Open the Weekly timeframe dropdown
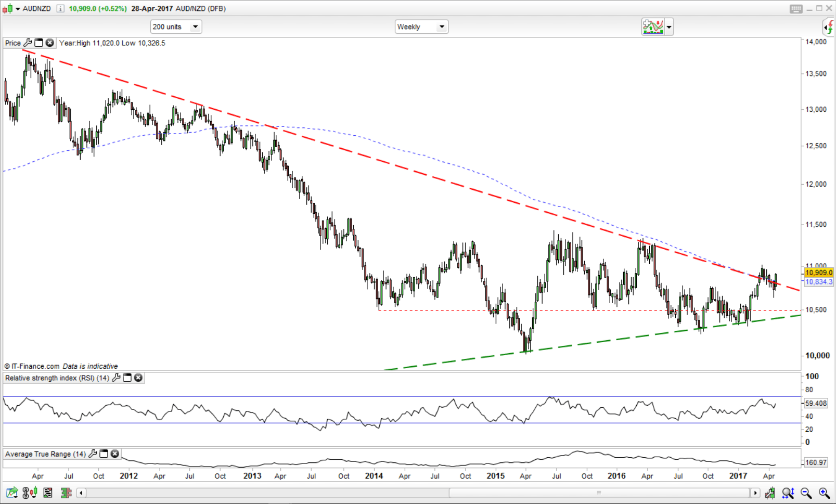Image resolution: width=836 pixels, height=504 pixels. (441, 27)
